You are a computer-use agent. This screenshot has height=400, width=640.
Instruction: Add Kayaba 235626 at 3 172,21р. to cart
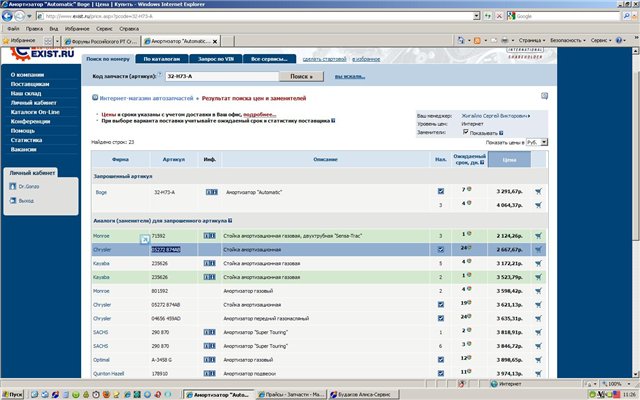pyautogui.click(x=538, y=263)
